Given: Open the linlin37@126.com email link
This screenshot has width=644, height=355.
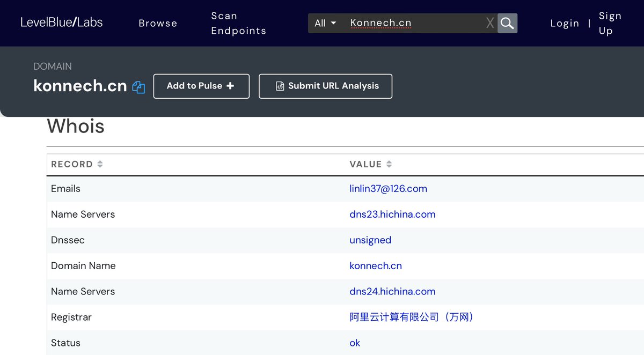Looking at the screenshot, I should (388, 189).
